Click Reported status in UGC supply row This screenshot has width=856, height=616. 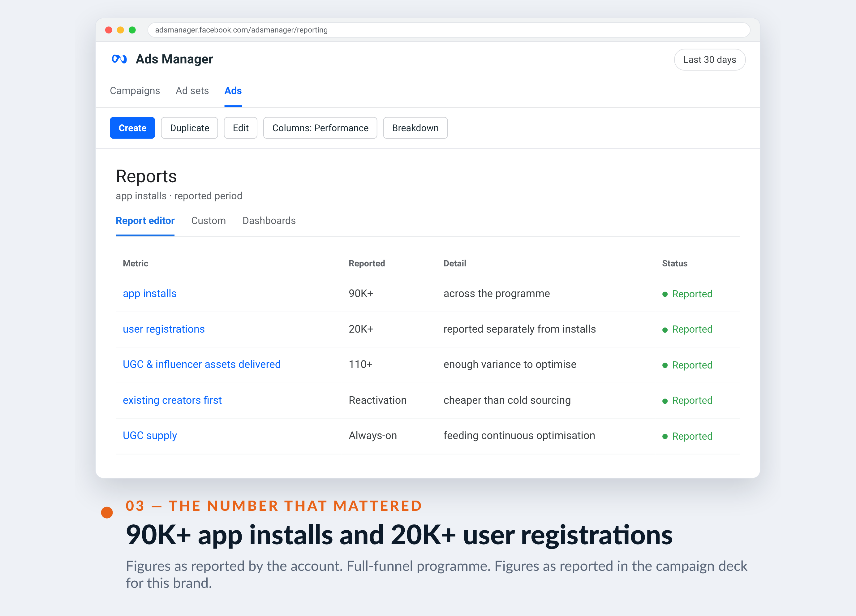point(687,436)
